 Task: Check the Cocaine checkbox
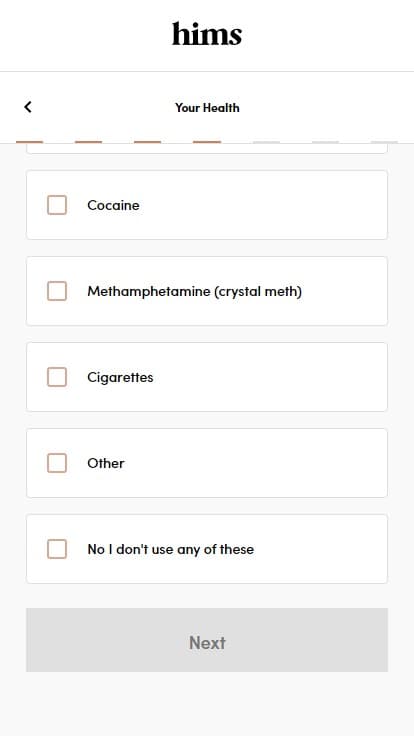click(57, 205)
